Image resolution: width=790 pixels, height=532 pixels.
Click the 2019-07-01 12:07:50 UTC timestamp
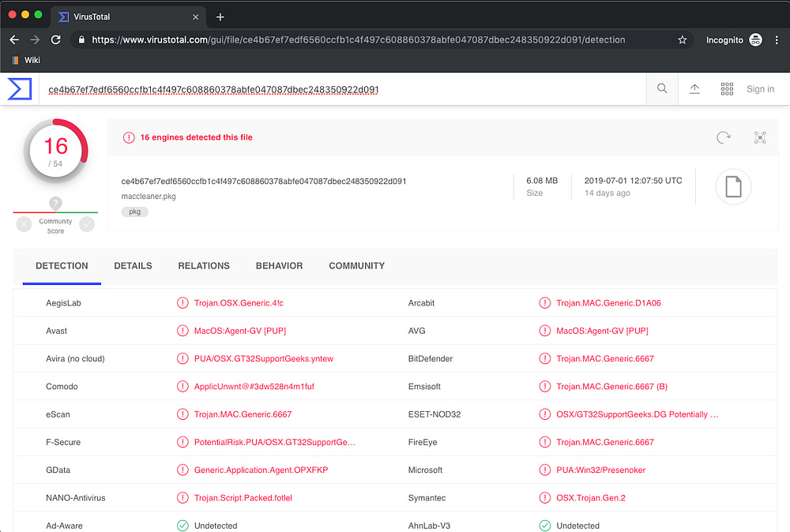coord(634,181)
